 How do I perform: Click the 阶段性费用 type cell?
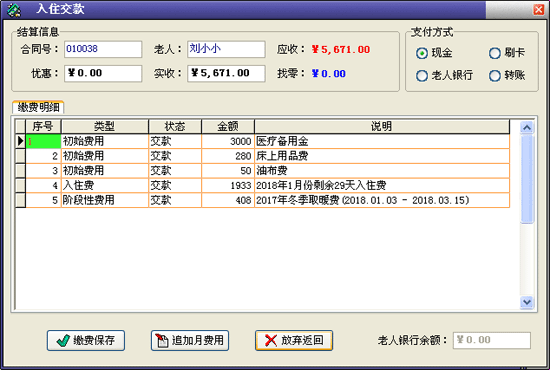point(105,200)
